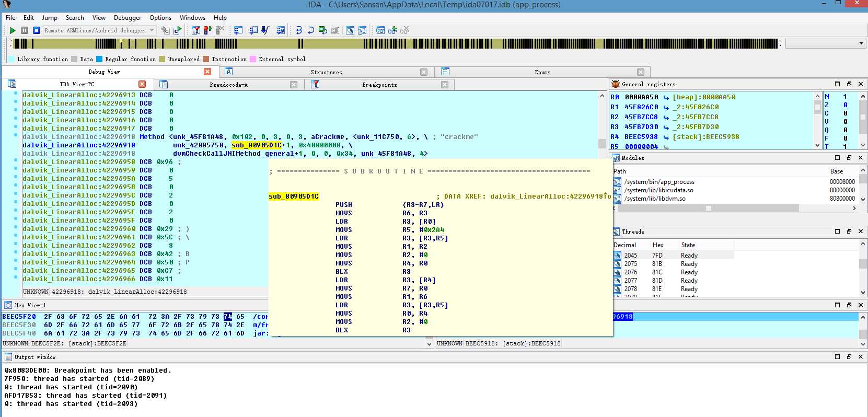Select thread 2077 in Threads list
The height and width of the screenshot is (417, 868).
tap(673, 281)
